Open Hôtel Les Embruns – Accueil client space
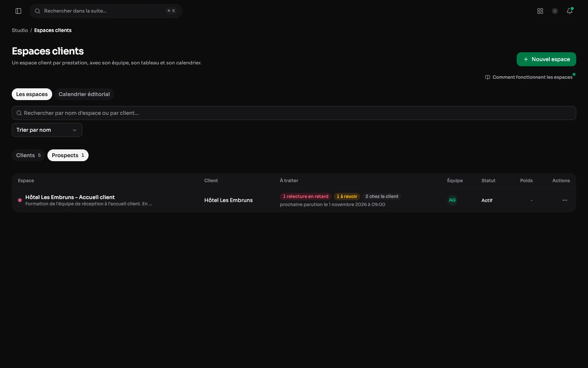The image size is (588, 368). [x=70, y=197]
